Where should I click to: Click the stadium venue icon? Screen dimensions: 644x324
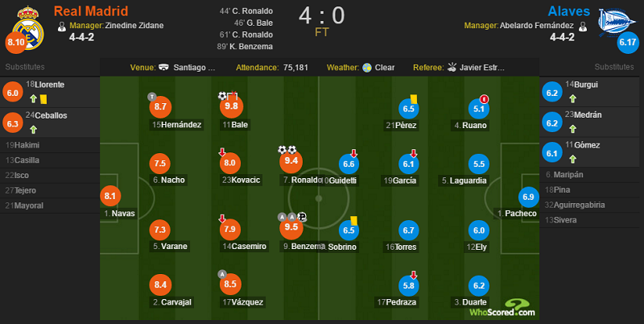163,68
